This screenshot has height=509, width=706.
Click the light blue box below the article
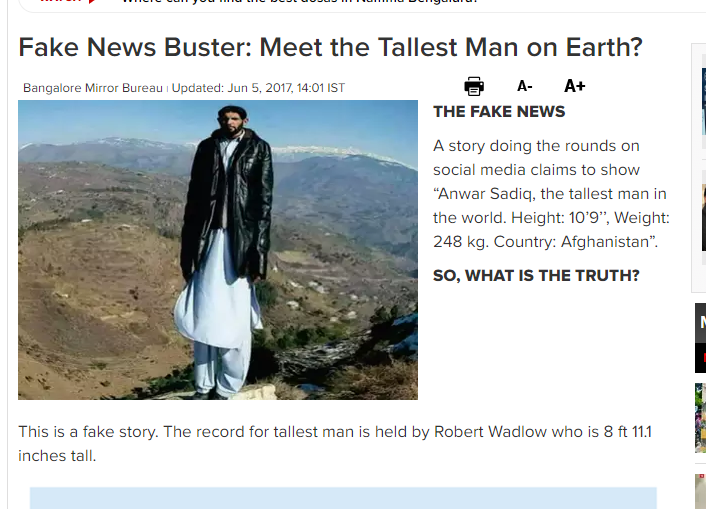(343, 498)
